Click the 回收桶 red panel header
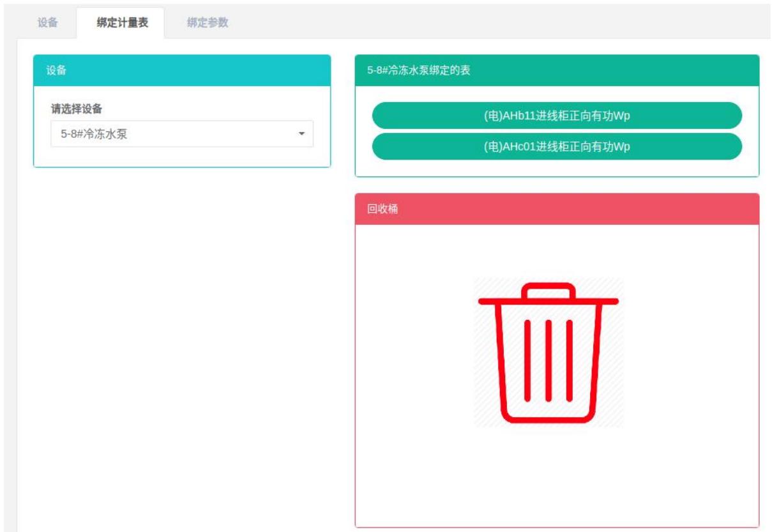This screenshot has height=532, width=772. [557, 209]
